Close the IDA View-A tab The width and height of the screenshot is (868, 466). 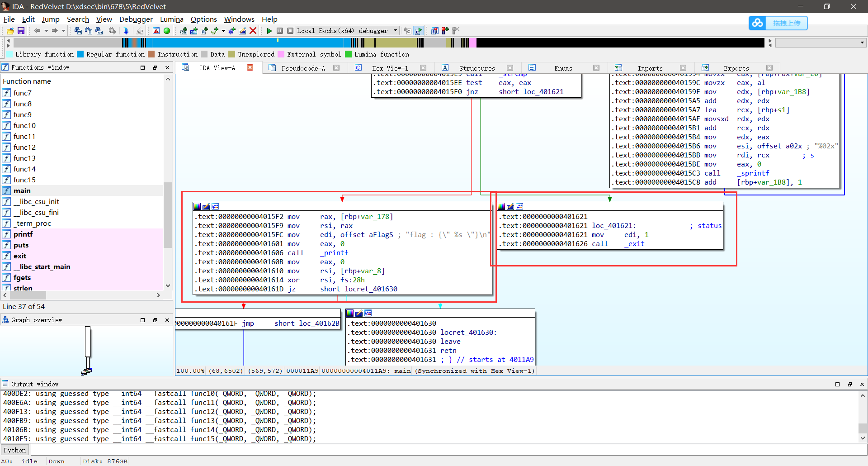coord(250,67)
